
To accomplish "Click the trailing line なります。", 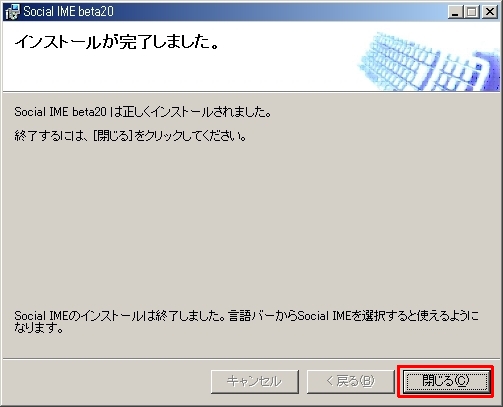I will 39,328.
